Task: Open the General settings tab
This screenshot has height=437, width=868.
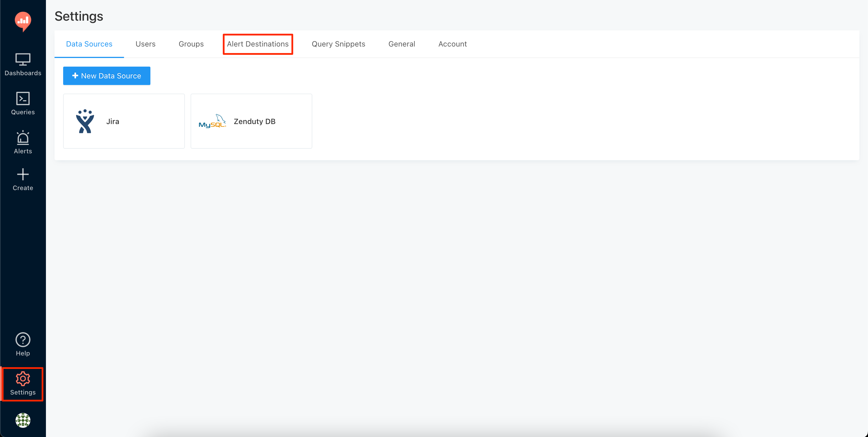Action: 401,44
